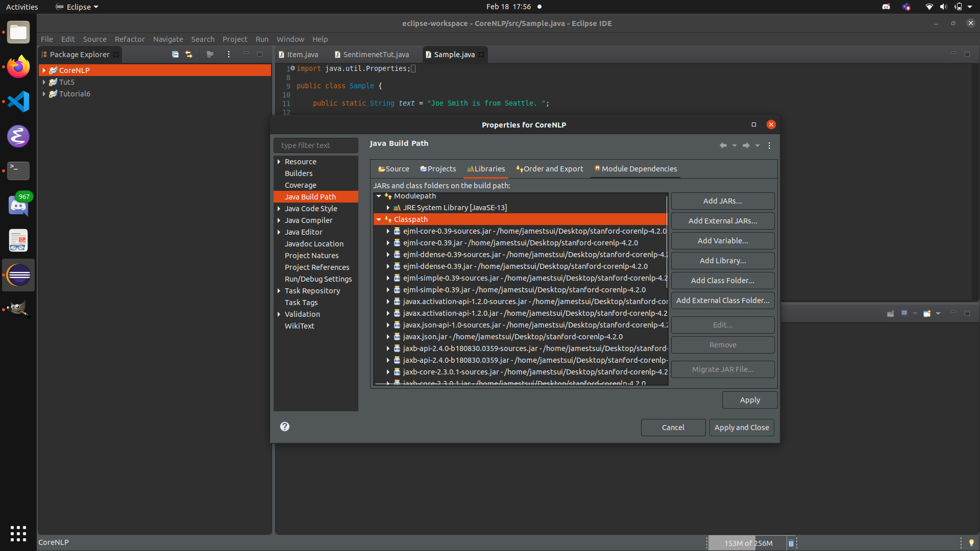Switch to the Source tab
Screen dimensions: 980x551
pyautogui.click(x=394, y=169)
